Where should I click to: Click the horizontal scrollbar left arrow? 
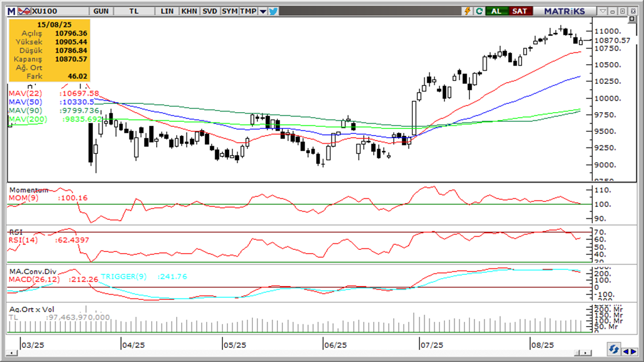pyautogui.click(x=13, y=353)
